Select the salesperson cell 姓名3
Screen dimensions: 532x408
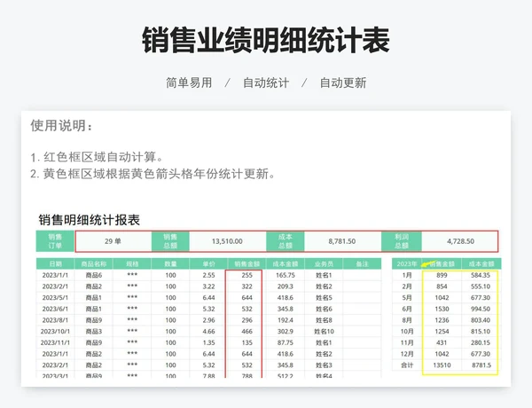(324, 365)
